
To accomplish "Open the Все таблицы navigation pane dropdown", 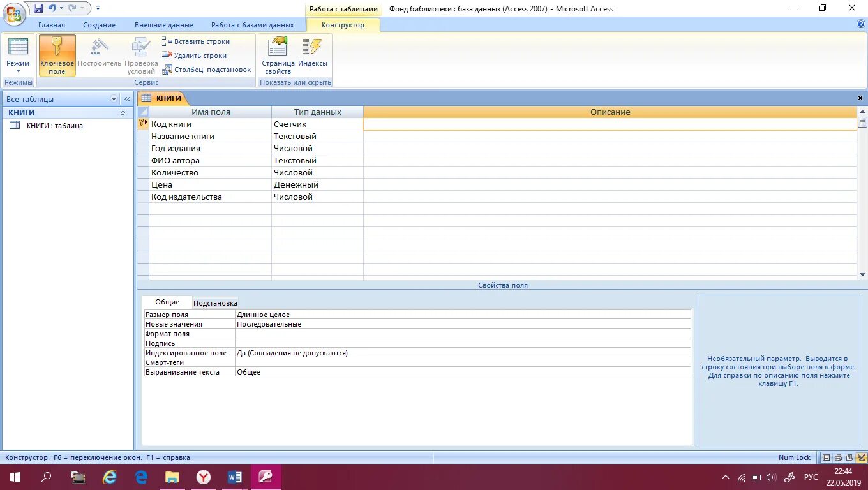I will (114, 99).
